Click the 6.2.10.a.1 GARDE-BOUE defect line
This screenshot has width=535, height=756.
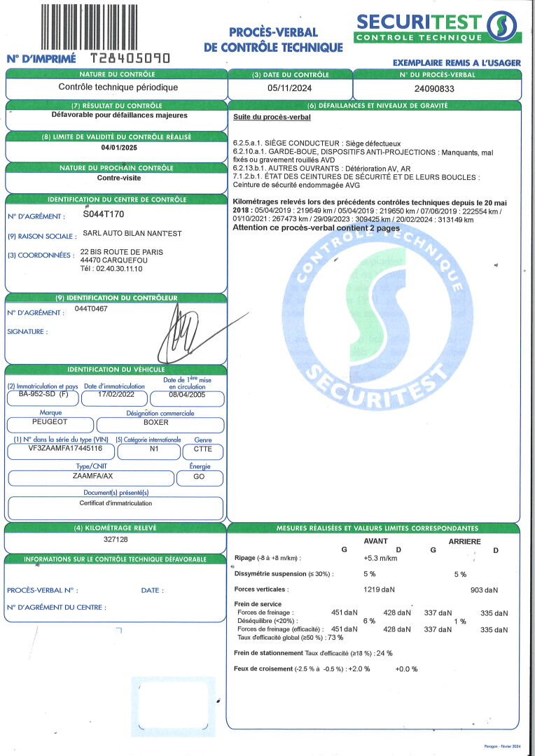click(363, 156)
